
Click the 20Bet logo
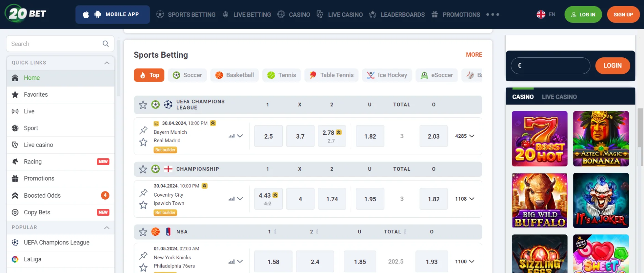pyautogui.click(x=26, y=14)
